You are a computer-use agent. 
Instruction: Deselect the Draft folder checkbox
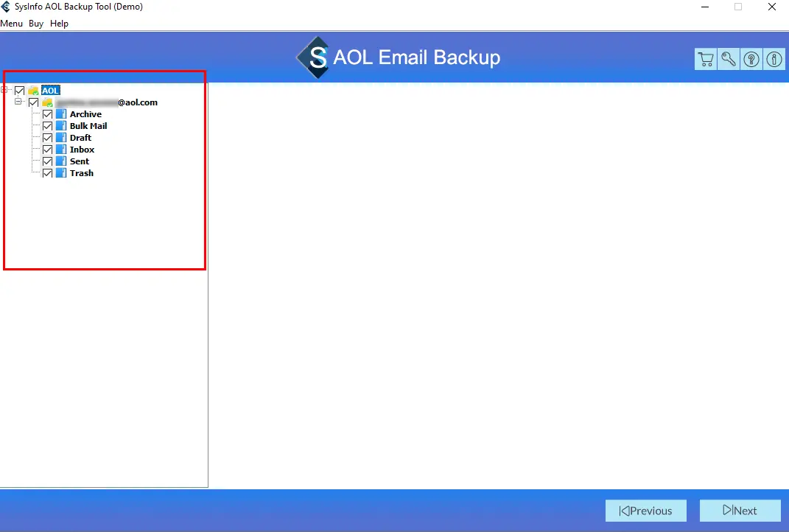(x=48, y=138)
